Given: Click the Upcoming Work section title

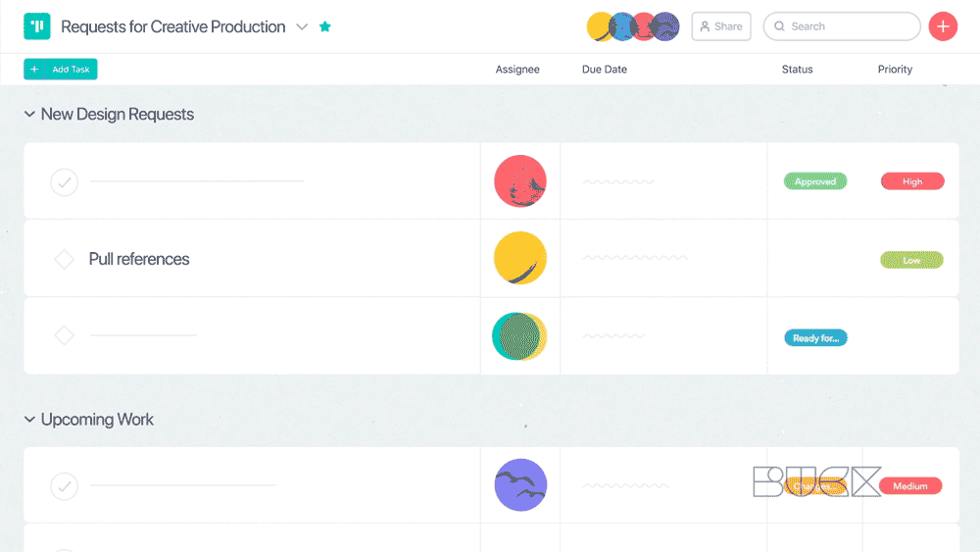Looking at the screenshot, I should coord(97,419).
